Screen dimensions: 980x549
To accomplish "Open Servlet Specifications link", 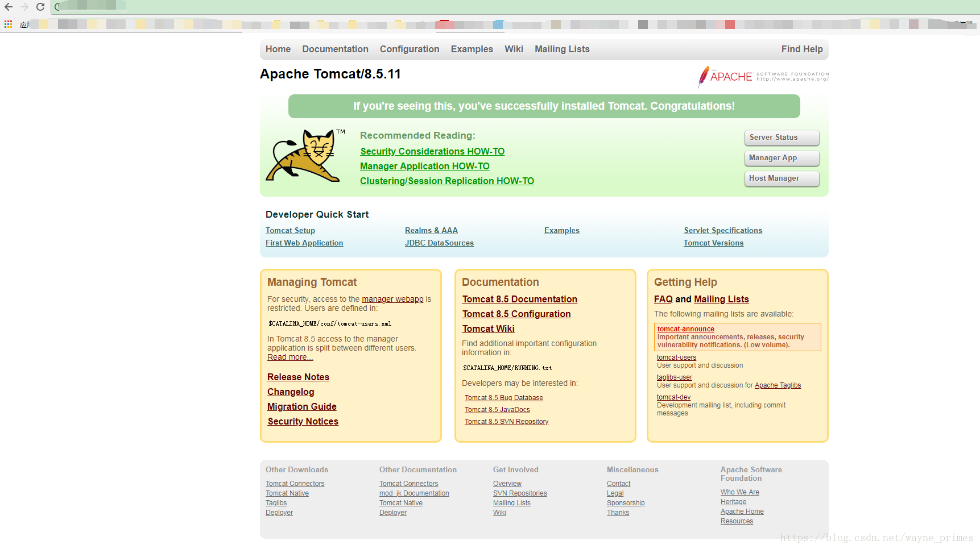I will coord(723,231).
